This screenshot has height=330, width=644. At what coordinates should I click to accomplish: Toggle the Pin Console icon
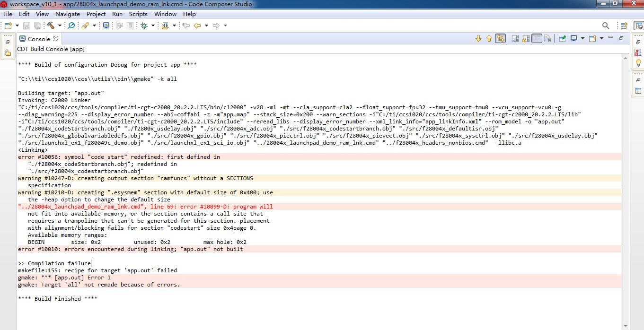tap(562, 39)
